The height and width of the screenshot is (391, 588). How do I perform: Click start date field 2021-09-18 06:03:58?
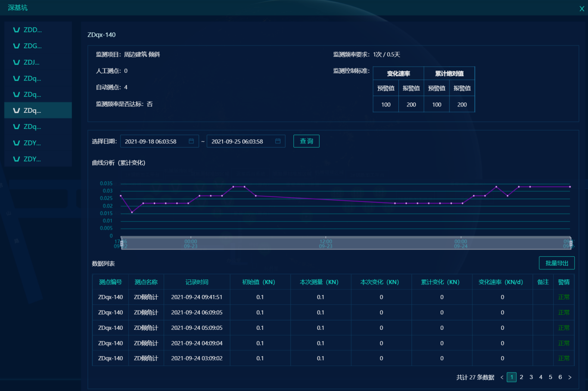(x=160, y=141)
